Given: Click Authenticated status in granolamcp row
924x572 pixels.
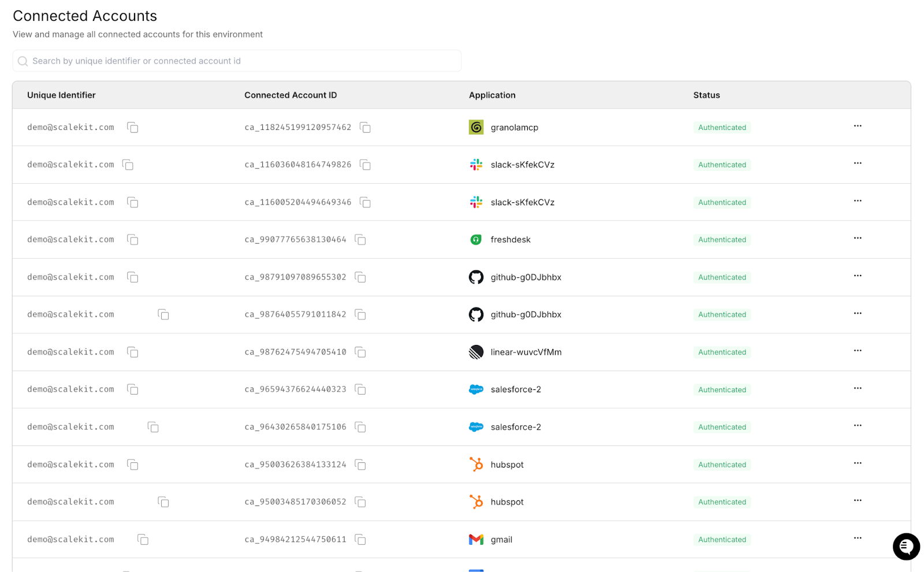Looking at the screenshot, I should pos(722,128).
